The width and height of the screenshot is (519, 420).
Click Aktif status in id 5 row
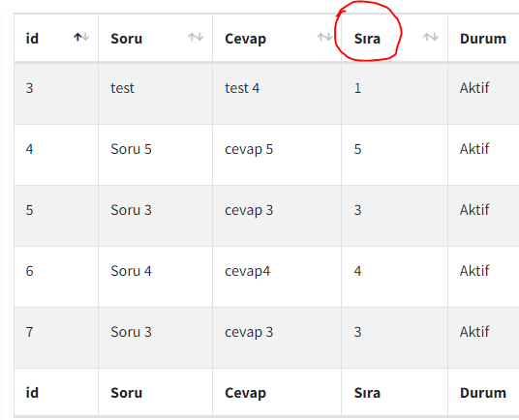point(474,210)
